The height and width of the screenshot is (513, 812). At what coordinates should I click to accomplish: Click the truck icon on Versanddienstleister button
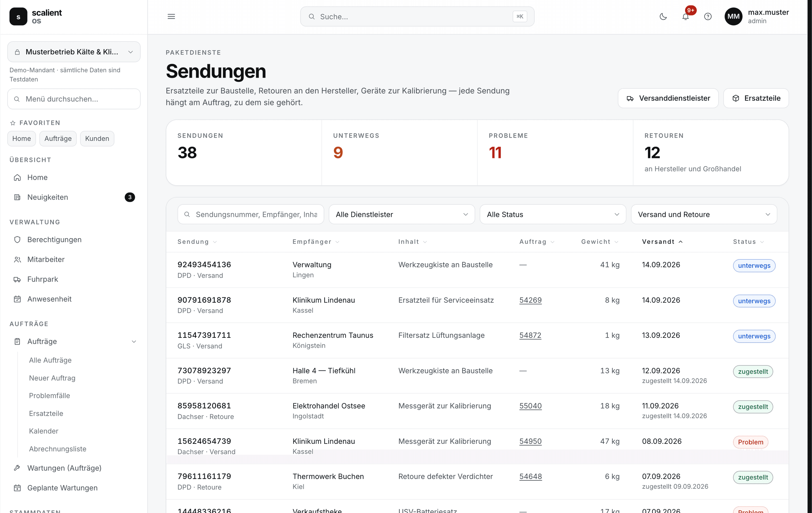coord(630,98)
